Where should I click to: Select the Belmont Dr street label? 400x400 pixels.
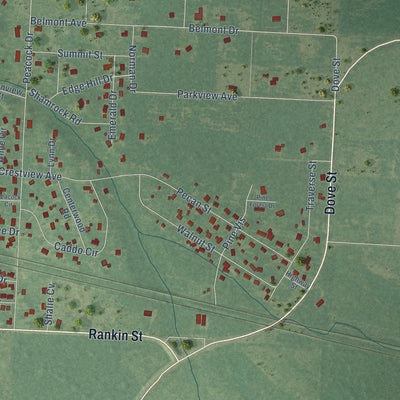(x=214, y=29)
